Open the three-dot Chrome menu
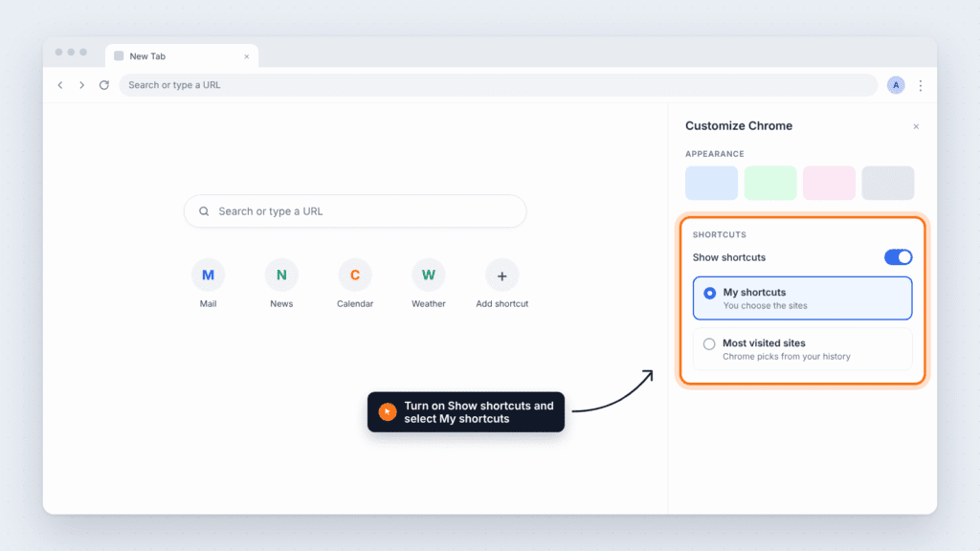The height and width of the screenshot is (551, 980). (x=921, y=85)
